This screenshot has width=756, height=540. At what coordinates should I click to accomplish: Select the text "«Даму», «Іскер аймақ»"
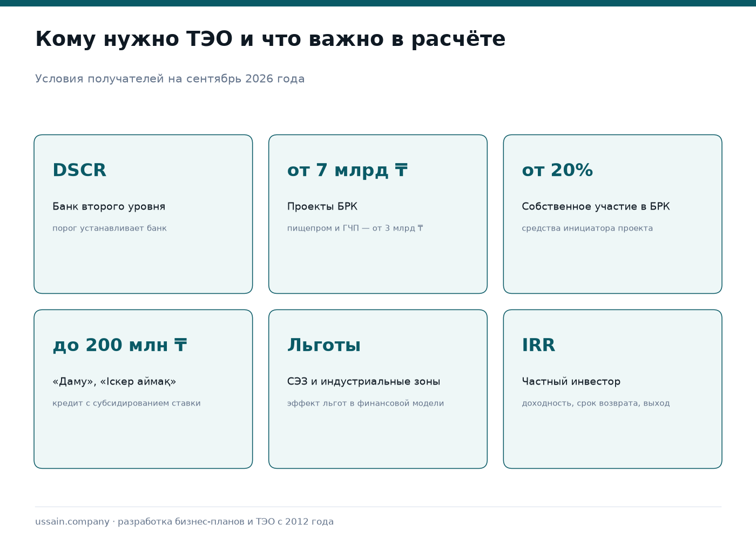point(114,382)
